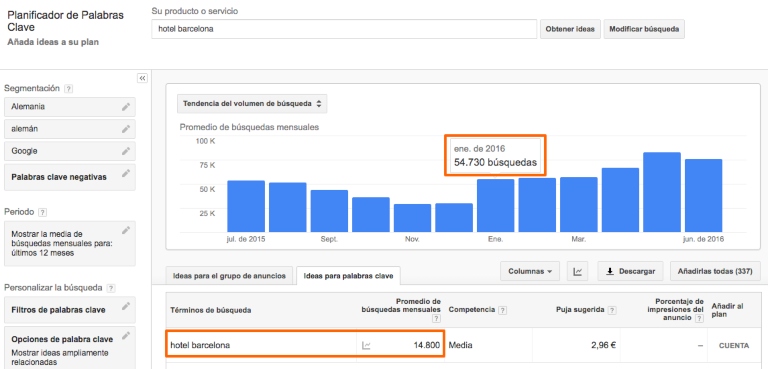Collapse the left sidebar with double-chevron icon
Image resolution: width=768 pixels, height=369 pixels.
[x=142, y=78]
